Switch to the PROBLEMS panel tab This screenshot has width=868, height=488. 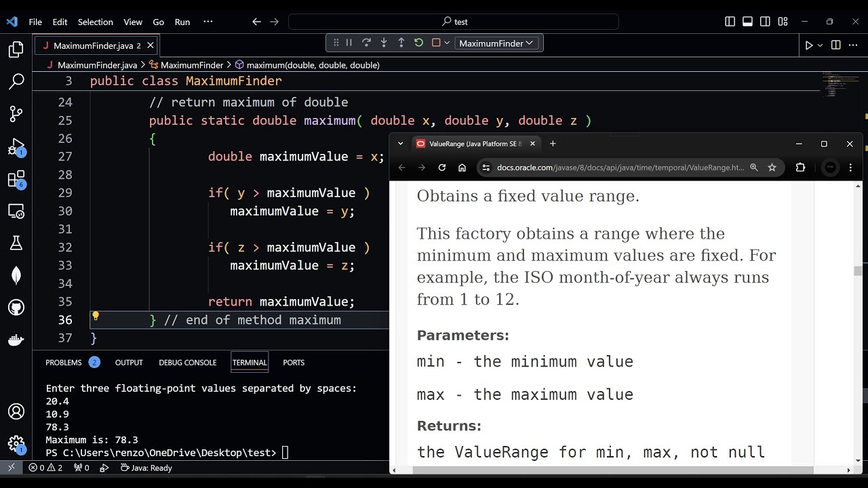click(x=72, y=363)
